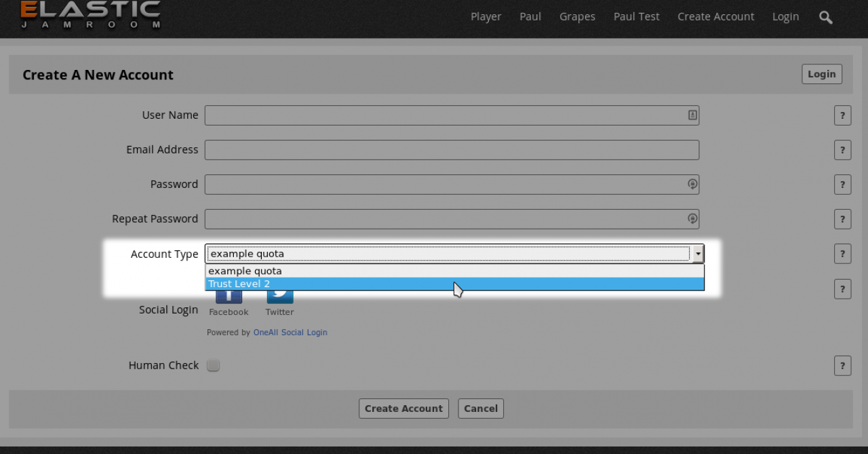Open help for Email Address field
868x454 pixels.
point(842,150)
